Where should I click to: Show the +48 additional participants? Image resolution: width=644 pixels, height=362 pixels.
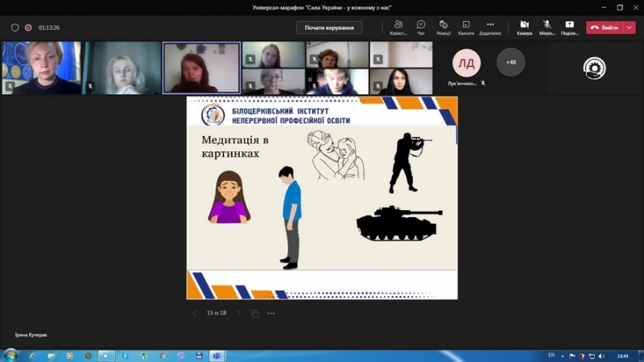tap(510, 62)
